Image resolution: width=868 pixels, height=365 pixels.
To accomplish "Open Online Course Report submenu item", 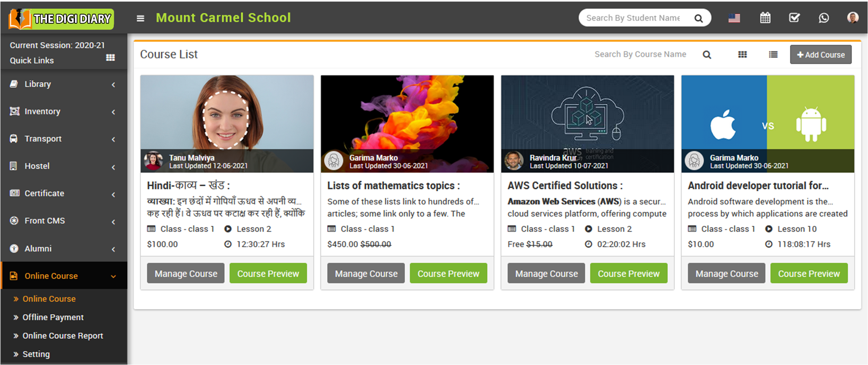I will (x=63, y=336).
